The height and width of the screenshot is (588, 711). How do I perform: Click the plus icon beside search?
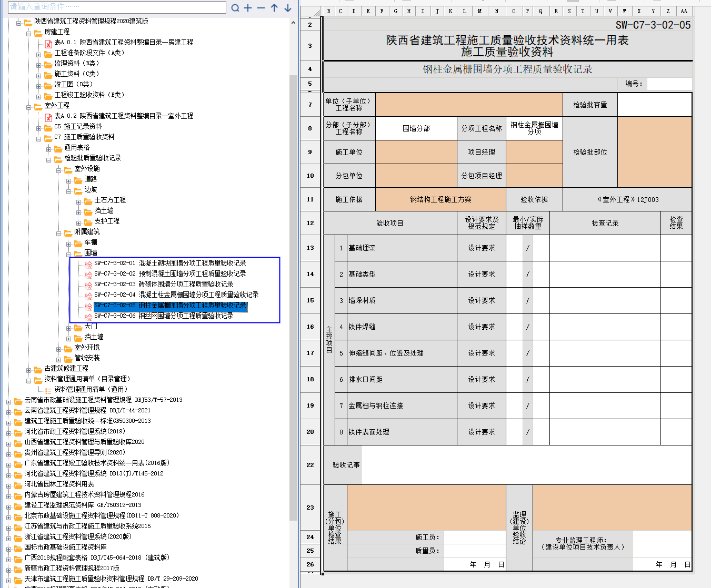[248, 8]
